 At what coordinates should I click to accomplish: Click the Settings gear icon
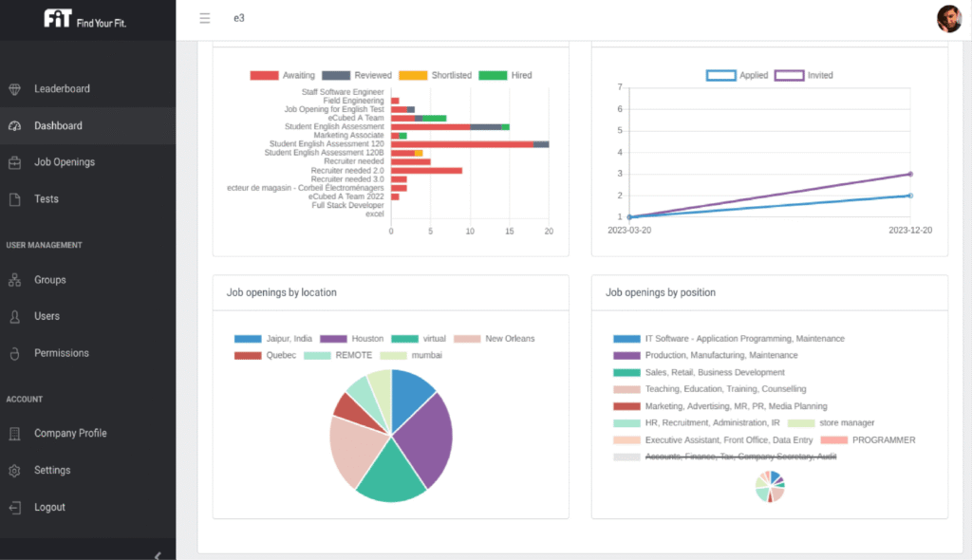[14, 471]
